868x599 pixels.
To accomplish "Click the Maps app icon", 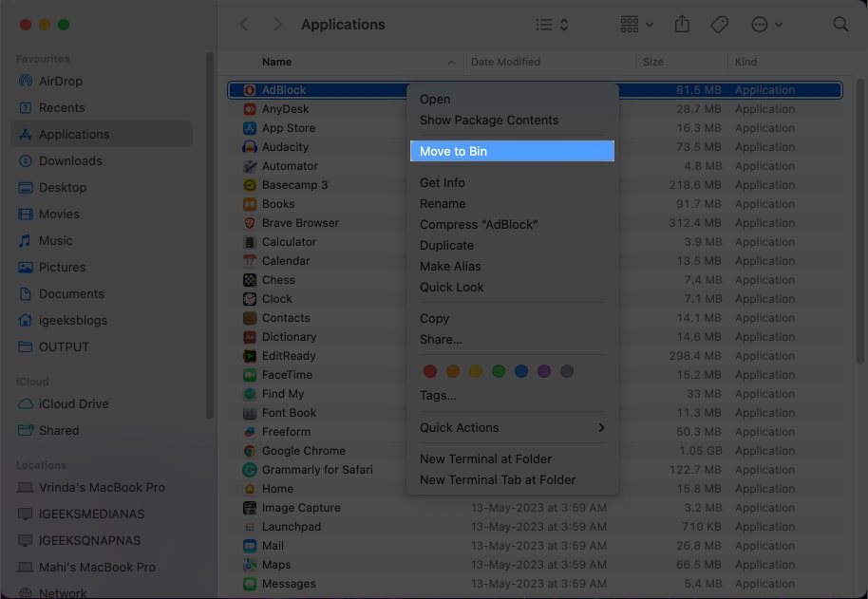I will [x=250, y=565].
